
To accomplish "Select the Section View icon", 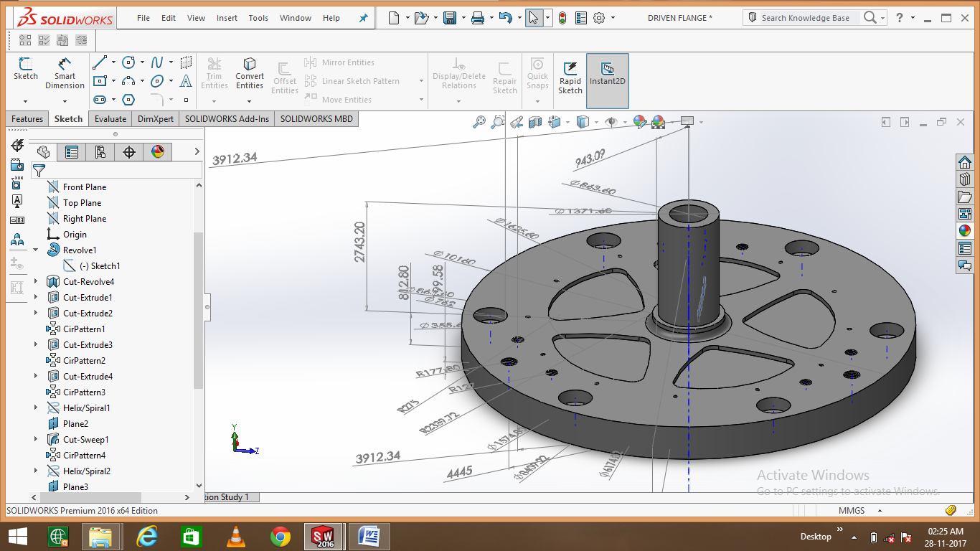I will (534, 122).
